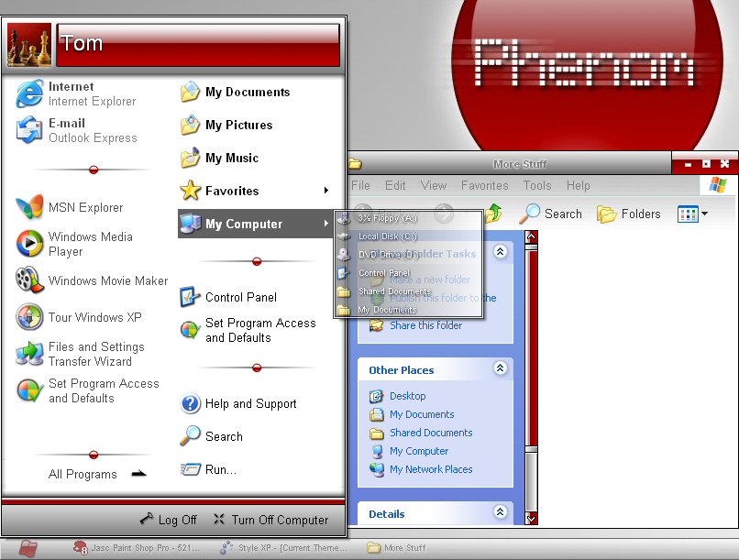Screen dimensions: 739x560
Task: Go to Desktop in Other Places
Action: [407, 396]
